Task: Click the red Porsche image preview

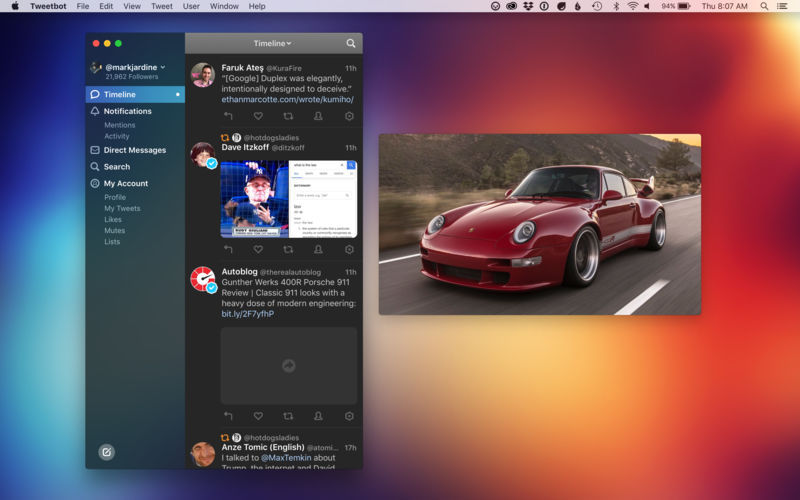Action: coord(539,224)
